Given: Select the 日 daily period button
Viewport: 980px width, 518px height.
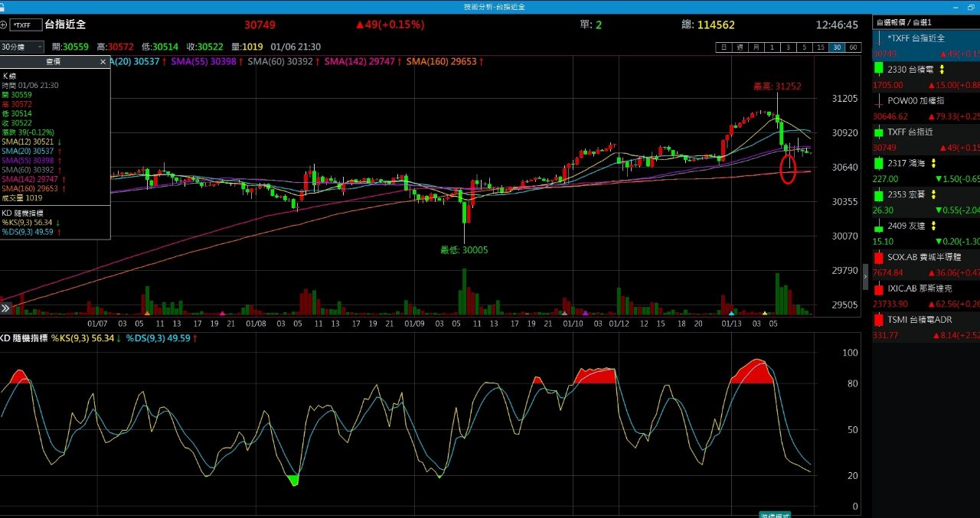Looking at the screenshot, I should pos(723,47).
